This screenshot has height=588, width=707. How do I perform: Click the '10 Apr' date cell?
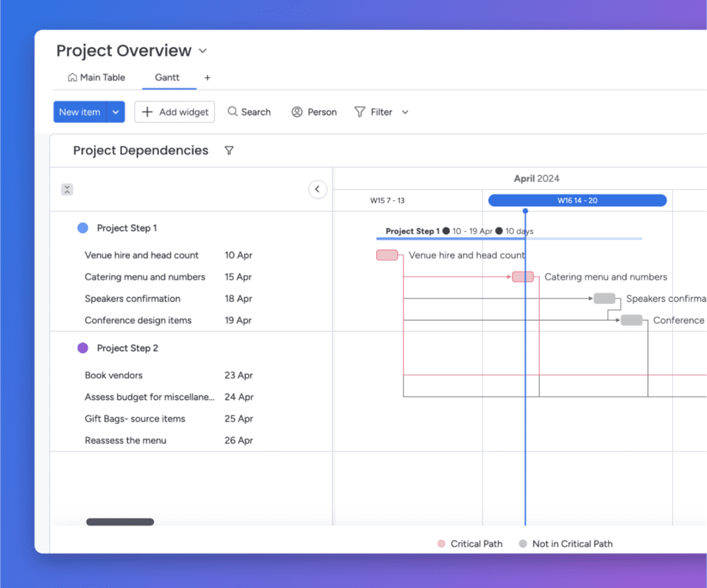coord(239,255)
